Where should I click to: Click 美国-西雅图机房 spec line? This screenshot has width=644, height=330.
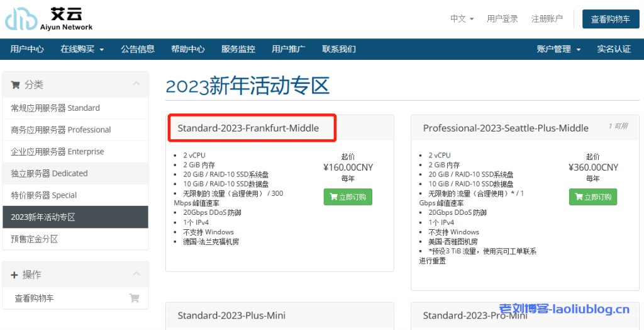453,242
